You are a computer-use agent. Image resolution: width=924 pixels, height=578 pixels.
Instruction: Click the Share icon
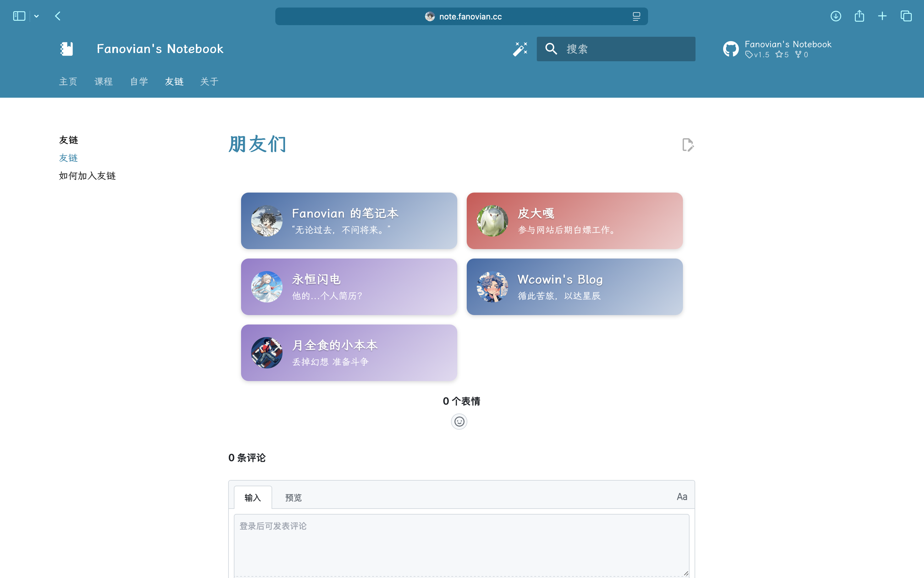(859, 16)
